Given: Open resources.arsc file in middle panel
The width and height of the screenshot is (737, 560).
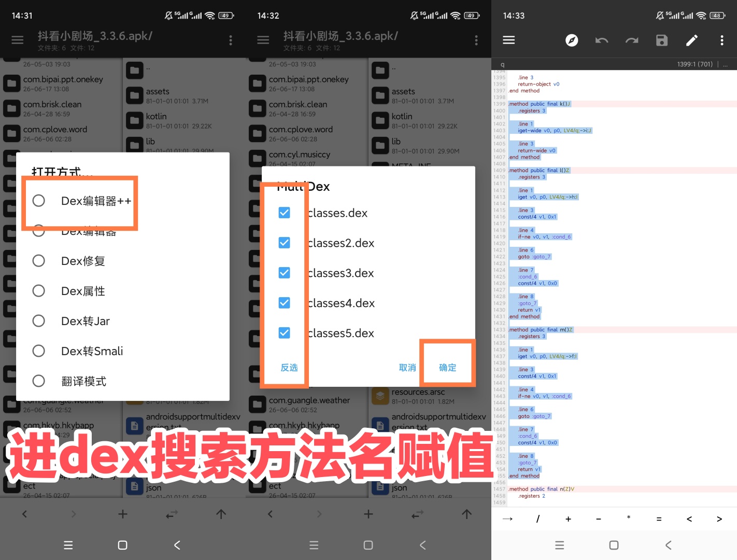Looking at the screenshot, I should tap(430, 396).
